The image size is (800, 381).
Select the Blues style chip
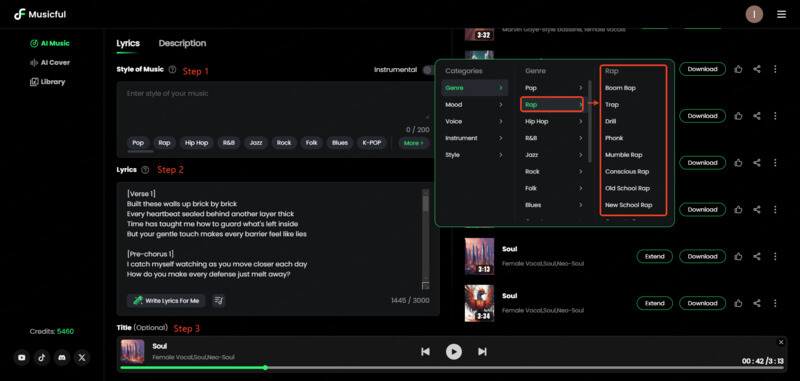340,143
